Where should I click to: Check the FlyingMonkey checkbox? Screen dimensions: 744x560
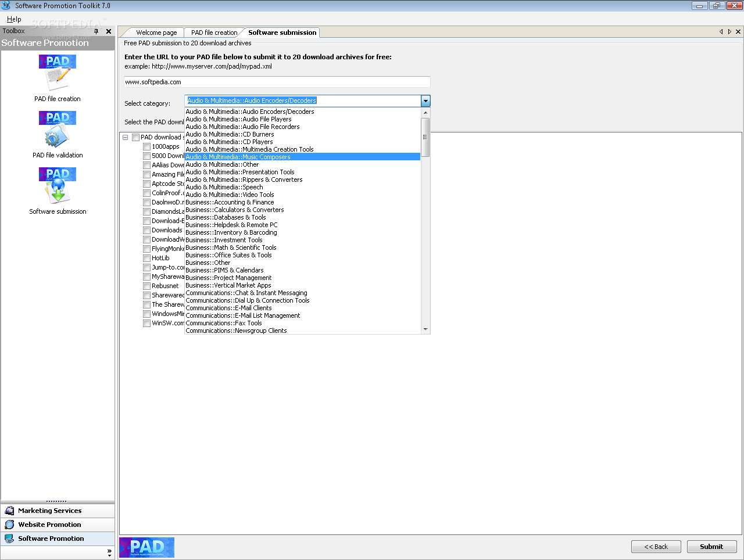pos(146,249)
